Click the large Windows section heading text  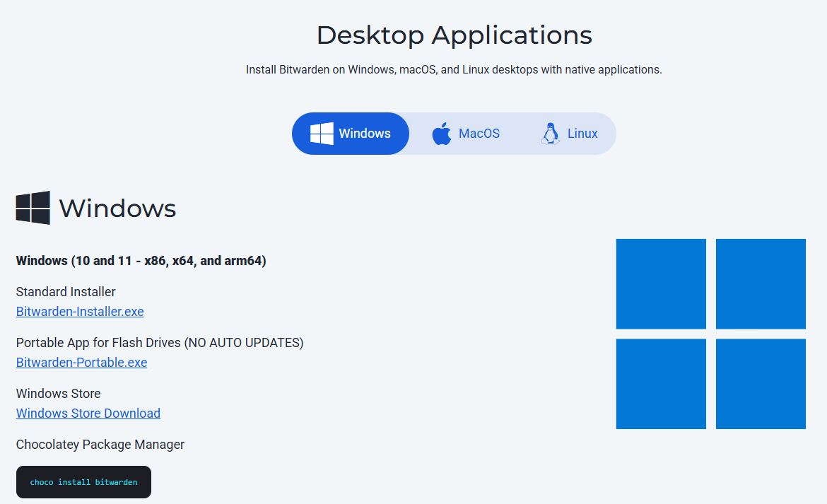click(117, 209)
